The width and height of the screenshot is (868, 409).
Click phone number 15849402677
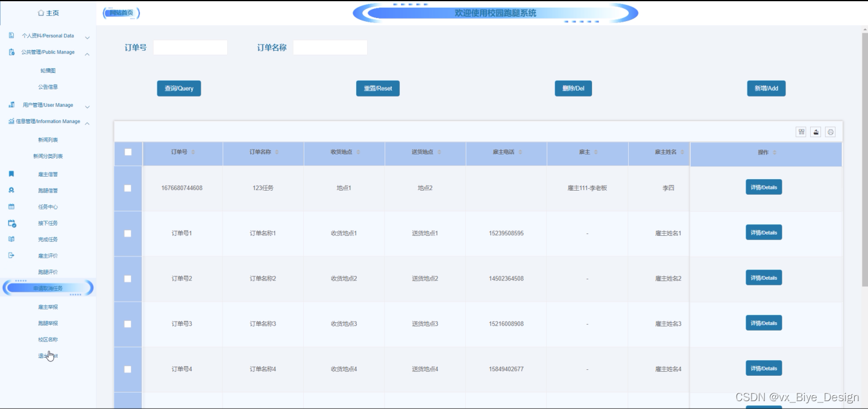pyautogui.click(x=506, y=369)
